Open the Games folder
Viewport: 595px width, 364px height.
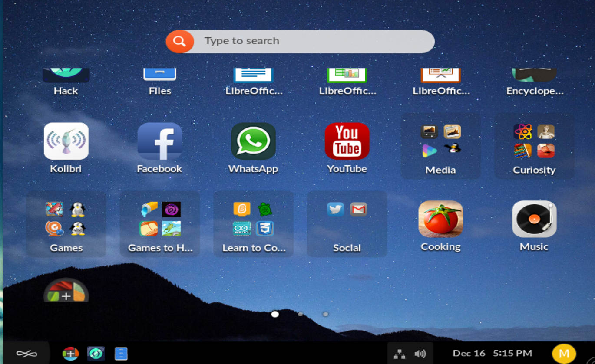66,224
